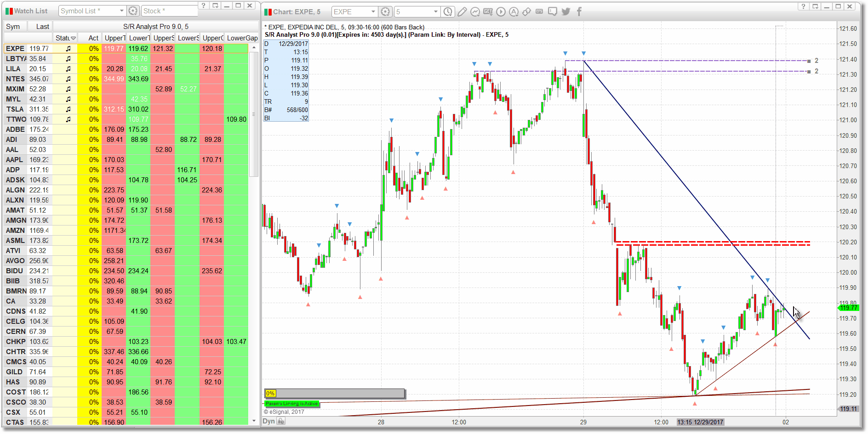Click the chart window pop-out icon
Screen dimensions: 868x434
point(815,6)
